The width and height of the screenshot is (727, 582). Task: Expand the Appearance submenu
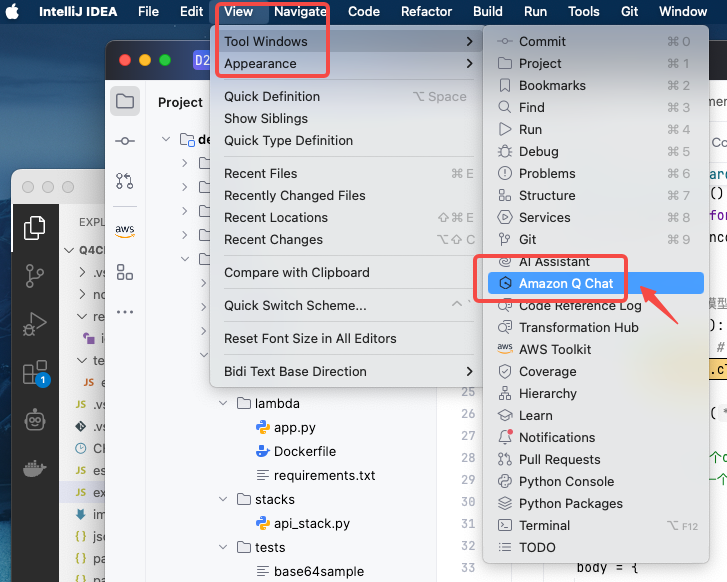pyautogui.click(x=348, y=64)
